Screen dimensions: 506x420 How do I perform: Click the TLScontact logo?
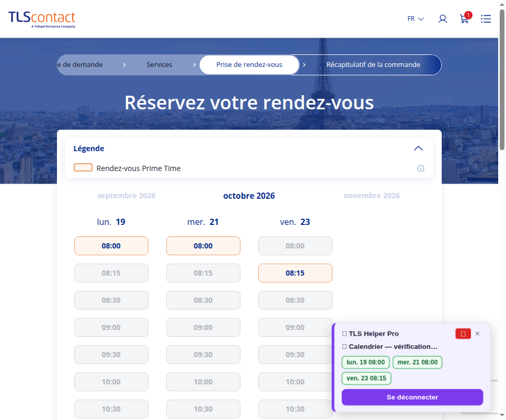tap(42, 19)
